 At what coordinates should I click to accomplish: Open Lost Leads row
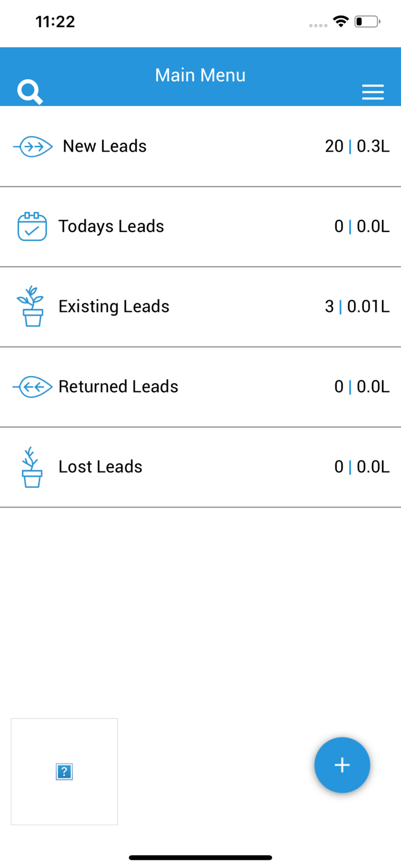coord(174,467)
